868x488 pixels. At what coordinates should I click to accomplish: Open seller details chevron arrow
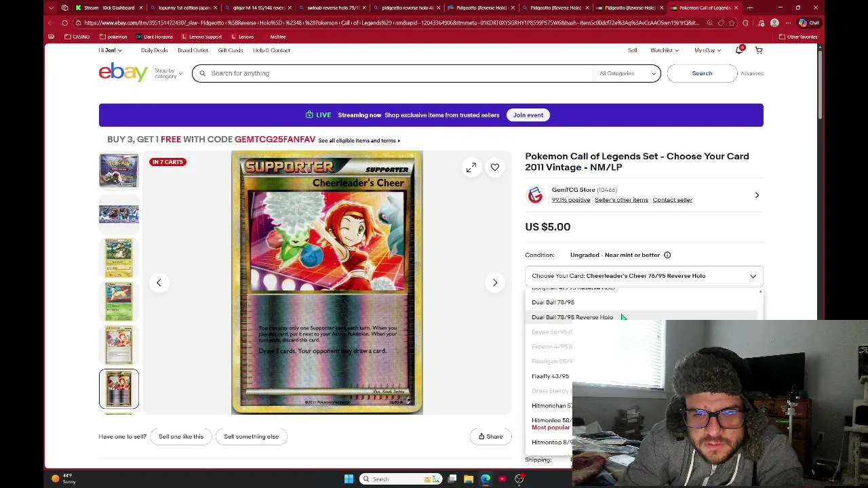point(757,195)
